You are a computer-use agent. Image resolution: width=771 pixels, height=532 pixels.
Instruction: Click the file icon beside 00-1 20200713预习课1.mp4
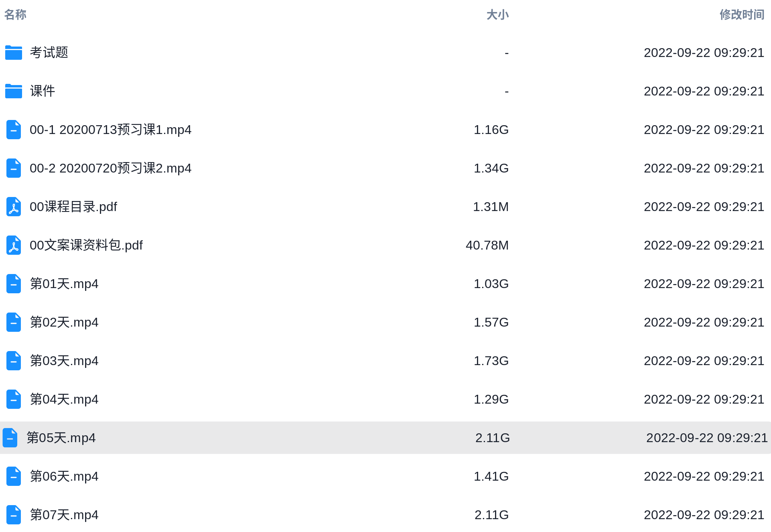click(14, 130)
